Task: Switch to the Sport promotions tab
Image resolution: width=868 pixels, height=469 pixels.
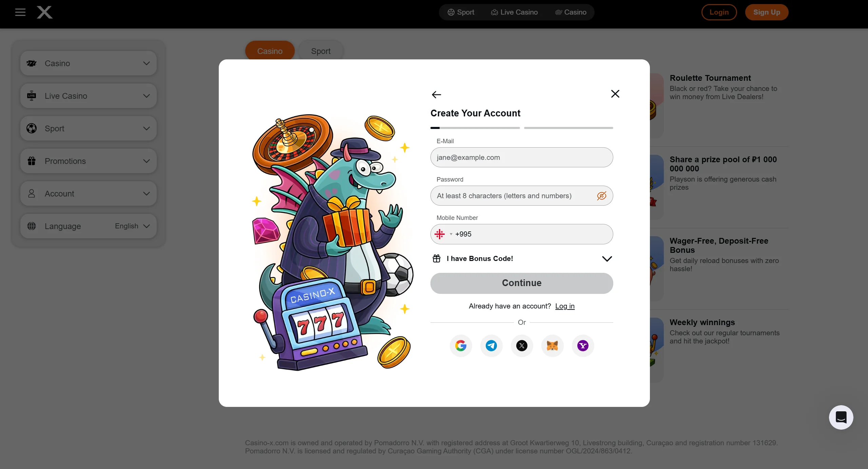Action: [x=321, y=51]
